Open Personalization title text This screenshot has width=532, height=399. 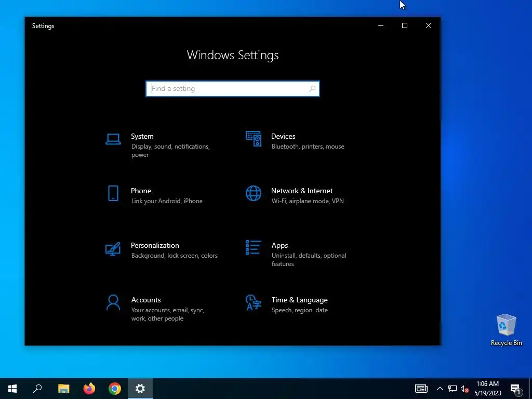[x=155, y=245]
